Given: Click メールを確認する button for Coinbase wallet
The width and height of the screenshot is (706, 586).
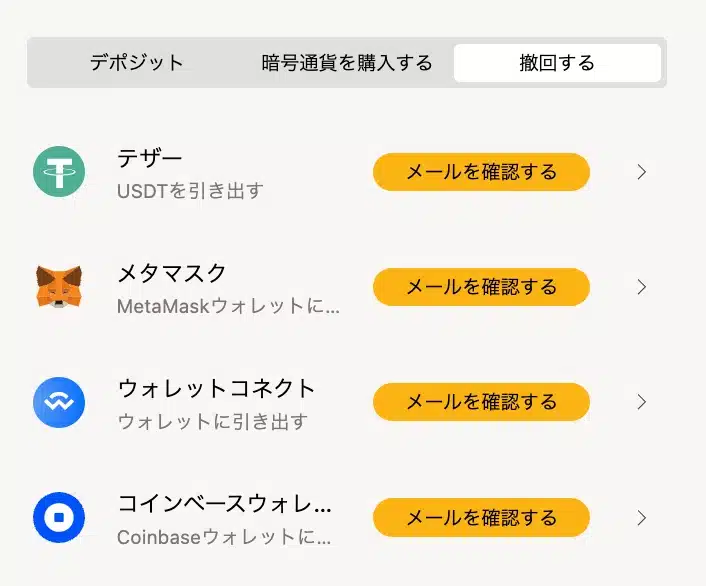Looking at the screenshot, I should [481, 518].
